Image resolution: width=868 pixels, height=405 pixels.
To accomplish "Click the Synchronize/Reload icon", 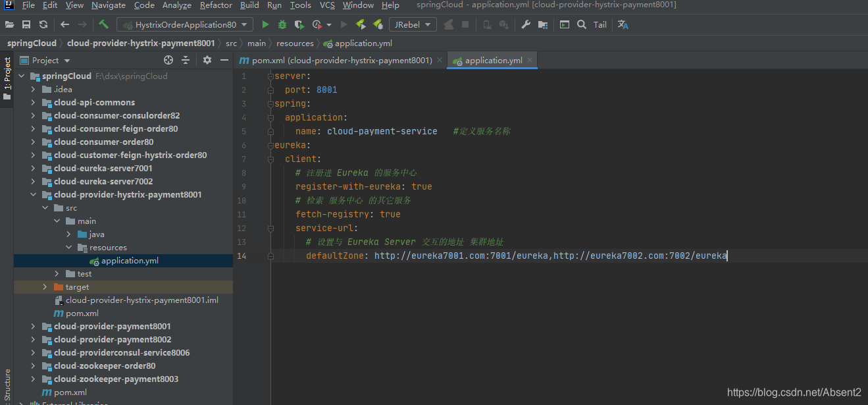I will coord(43,24).
